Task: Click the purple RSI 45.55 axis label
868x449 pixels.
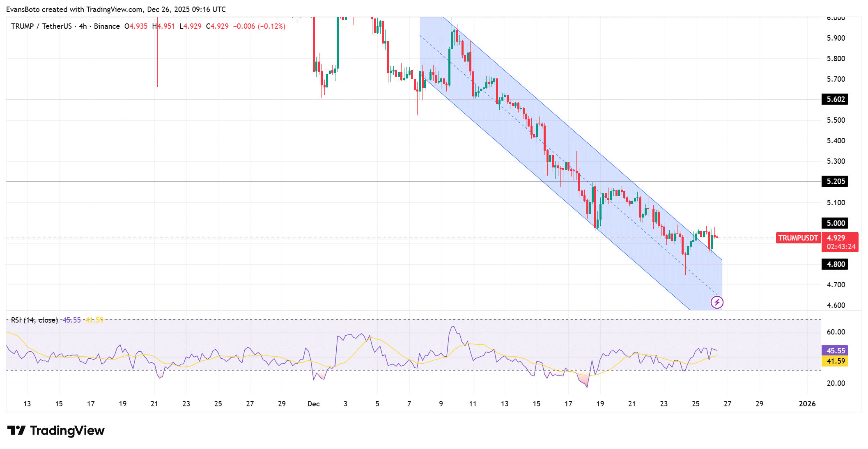Action: tap(835, 351)
